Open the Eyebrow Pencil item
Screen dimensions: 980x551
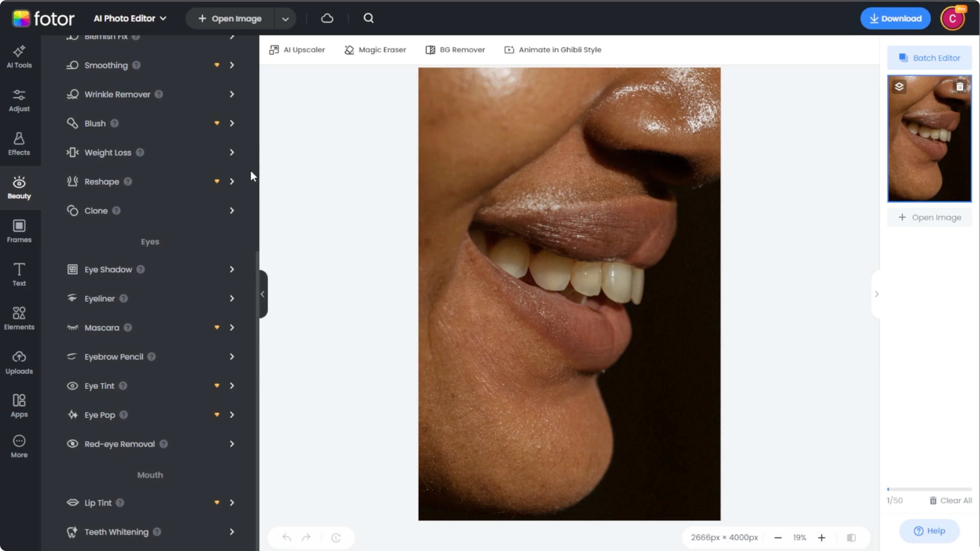click(150, 357)
